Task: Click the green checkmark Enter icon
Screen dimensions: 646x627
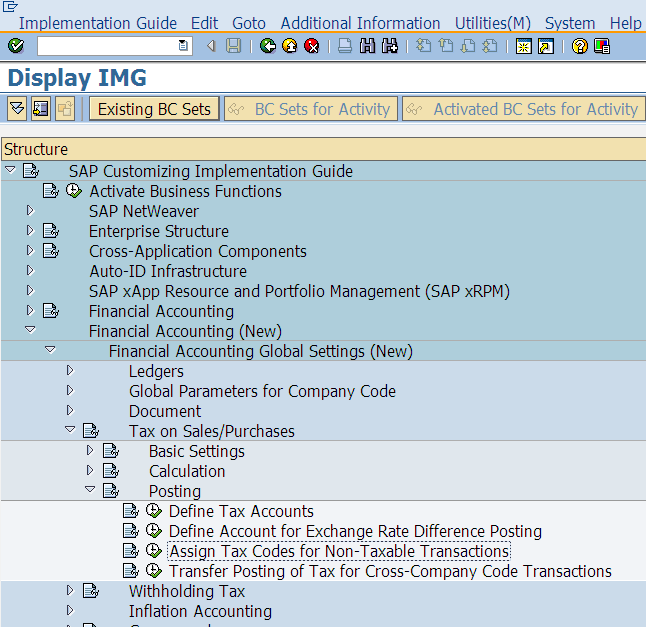Action: [x=16, y=46]
